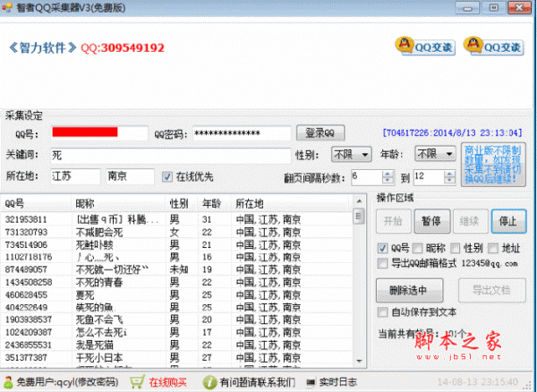Viewport: 537px width, 392px height.
Task: Toggle the 在线优先 checkbox
Action: coord(167,176)
